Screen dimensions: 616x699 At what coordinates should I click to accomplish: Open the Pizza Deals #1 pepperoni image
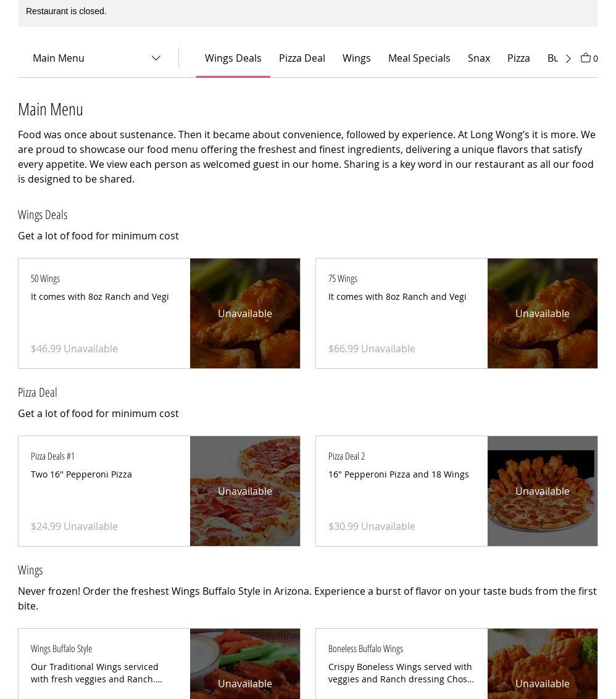(x=245, y=491)
